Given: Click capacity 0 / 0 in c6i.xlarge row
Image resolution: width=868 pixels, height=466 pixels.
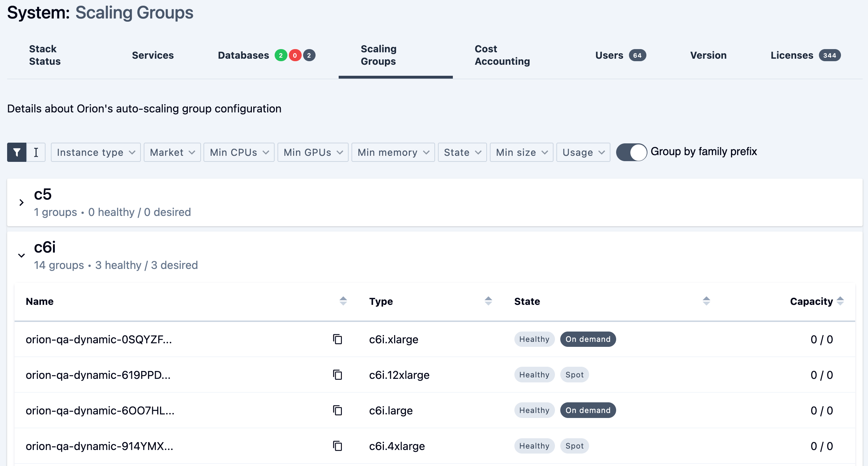Looking at the screenshot, I should [822, 339].
